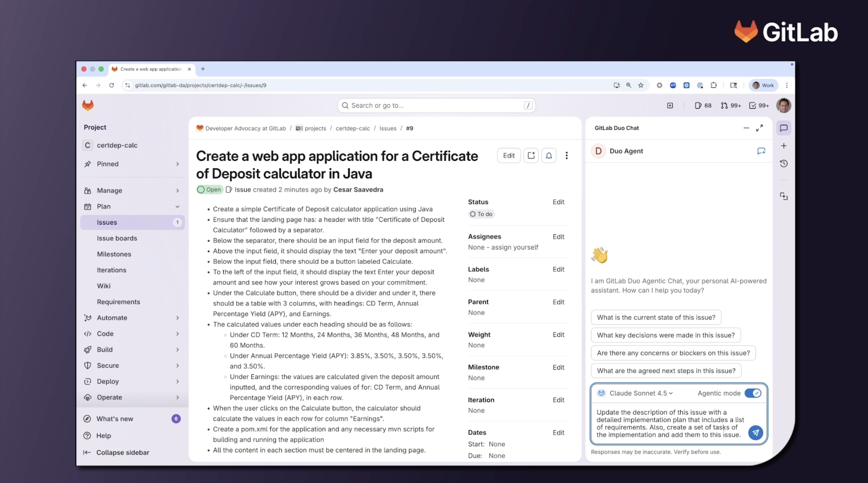Expand GitLab Duo Chat to full screen
Image resolution: width=868 pixels, height=483 pixels.
pyautogui.click(x=760, y=128)
